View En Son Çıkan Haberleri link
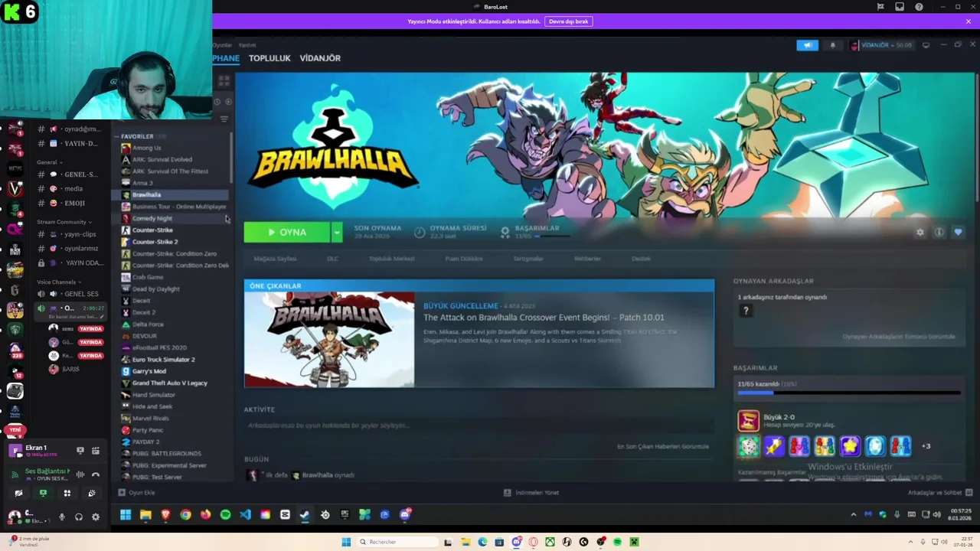Screen dimensions: 980x551 [663, 447]
